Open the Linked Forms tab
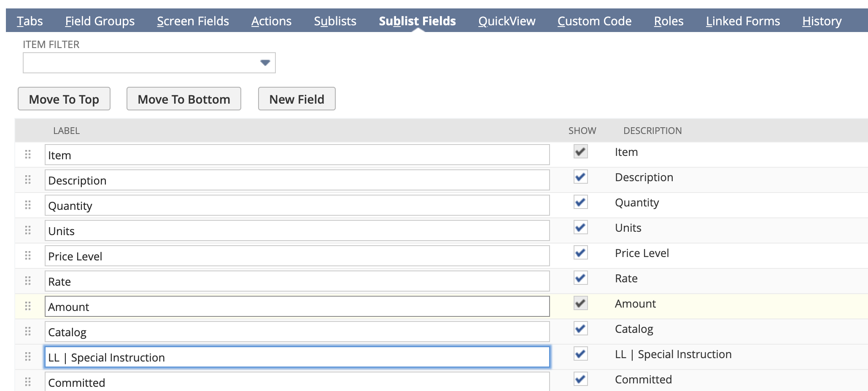Image resolution: width=868 pixels, height=391 pixels. click(x=743, y=21)
